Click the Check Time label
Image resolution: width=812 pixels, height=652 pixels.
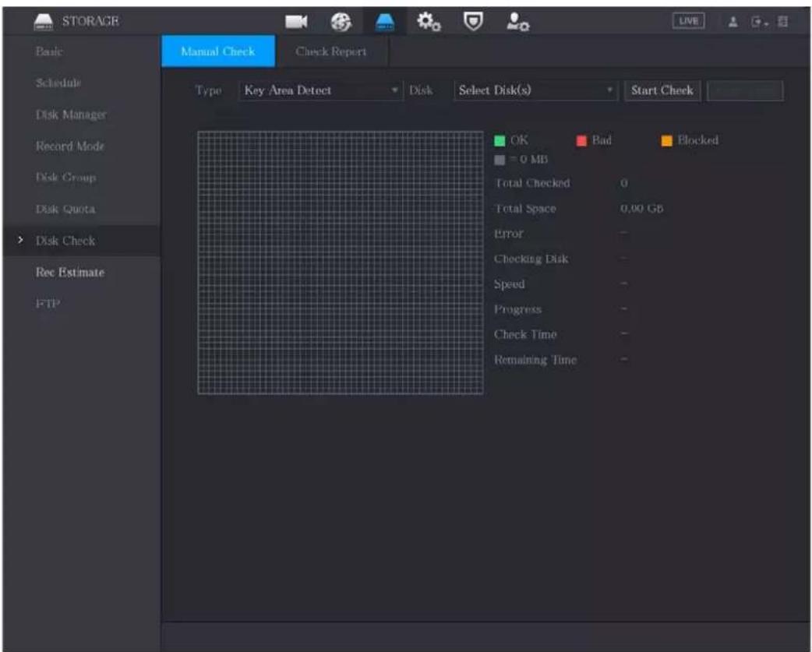click(525, 334)
